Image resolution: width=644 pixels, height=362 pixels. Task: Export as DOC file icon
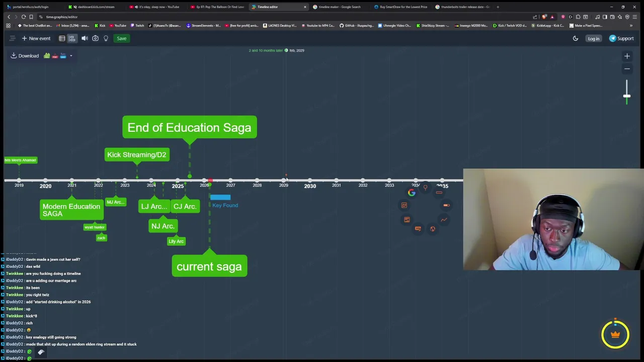coord(63,56)
